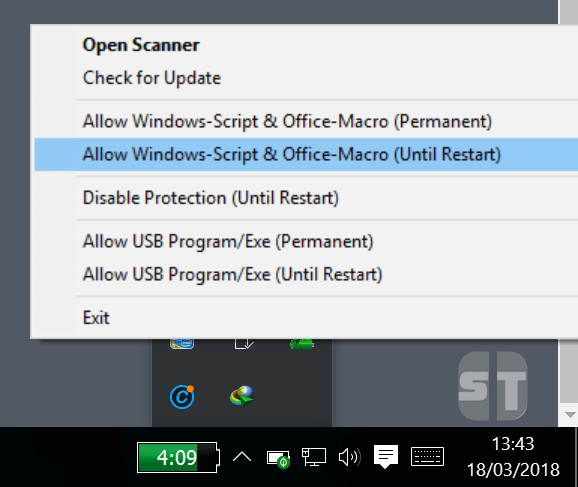Screen dimensions: 578x487
Task: Open the touch keyboard icon
Action: (x=427, y=457)
